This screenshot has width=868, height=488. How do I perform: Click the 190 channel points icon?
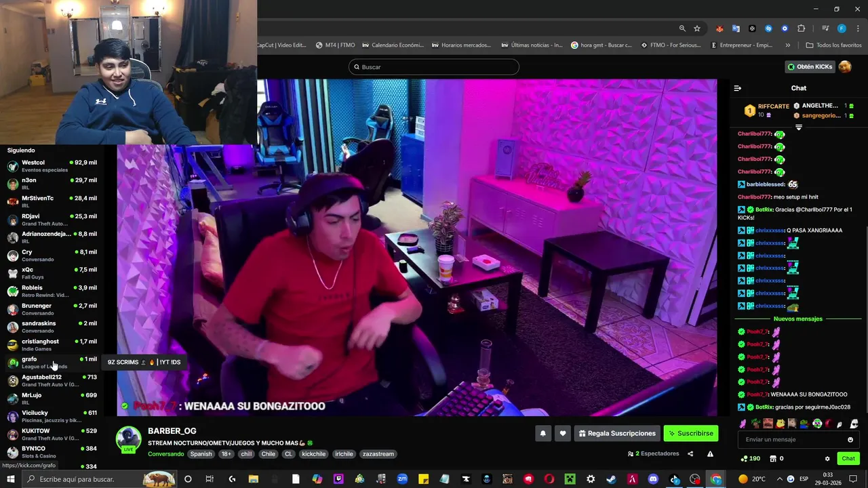click(745, 459)
